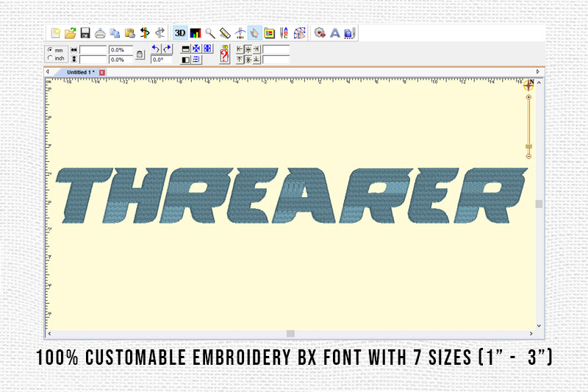
Task: Click the gear with red arrow icon
Action: tap(320, 33)
